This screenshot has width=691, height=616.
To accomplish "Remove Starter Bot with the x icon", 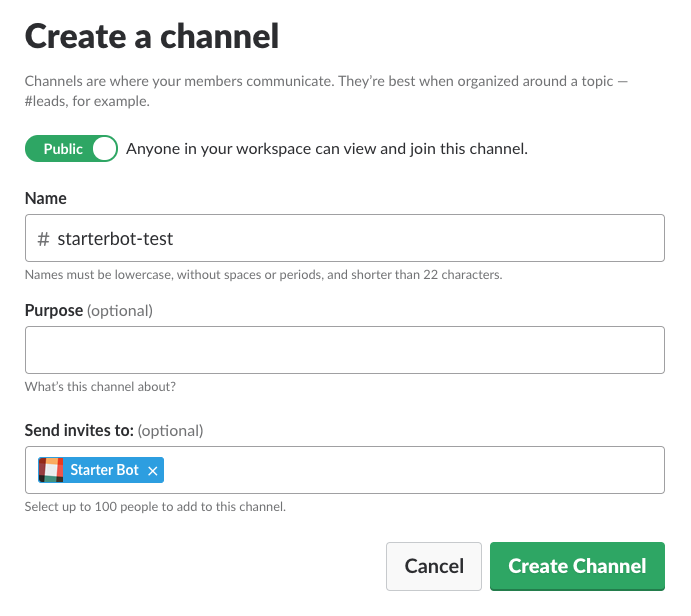I will 152,471.
